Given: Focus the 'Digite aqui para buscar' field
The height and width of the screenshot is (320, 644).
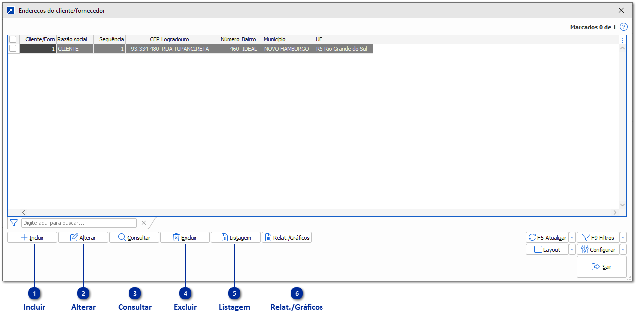Looking at the screenshot, I should [79, 223].
